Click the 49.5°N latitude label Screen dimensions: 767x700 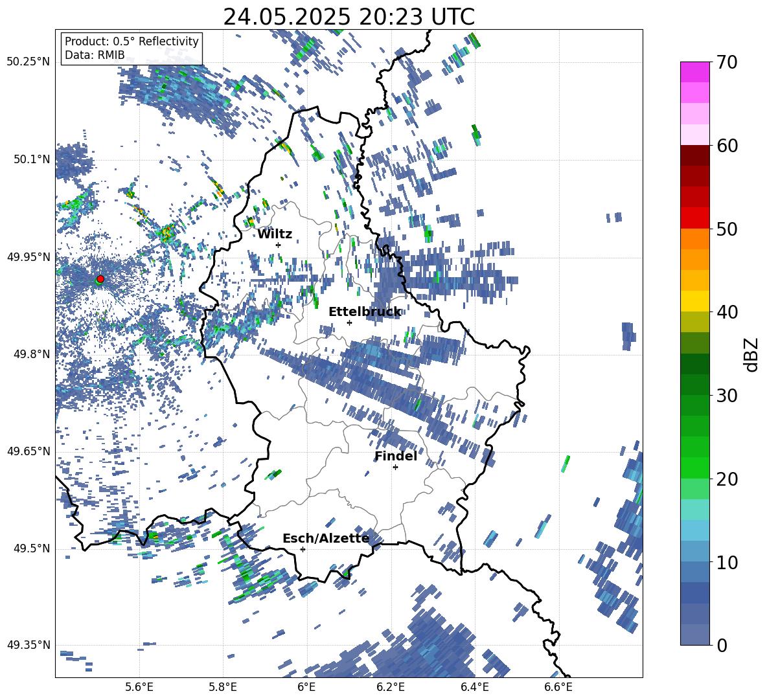point(31,548)
